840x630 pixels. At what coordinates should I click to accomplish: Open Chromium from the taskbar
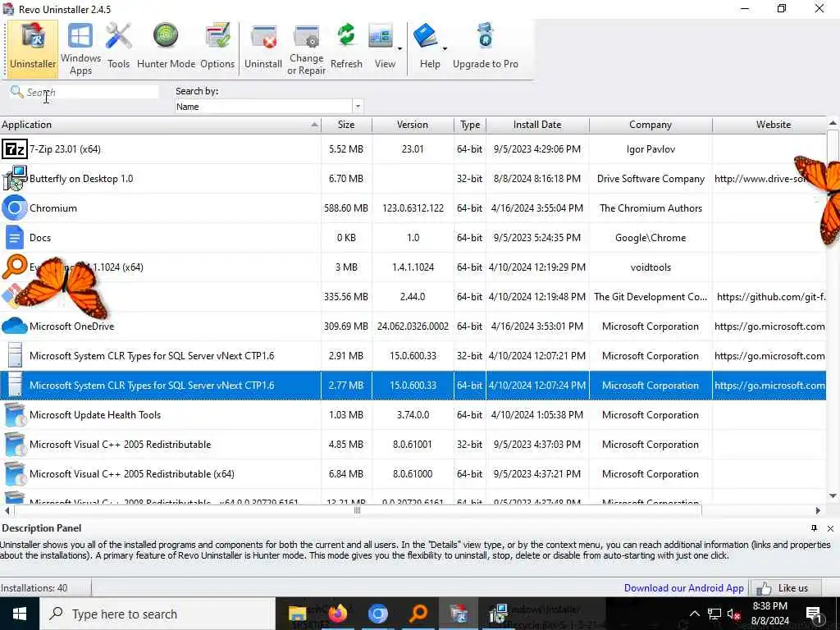pyautogui.click(x=377, y=614)
